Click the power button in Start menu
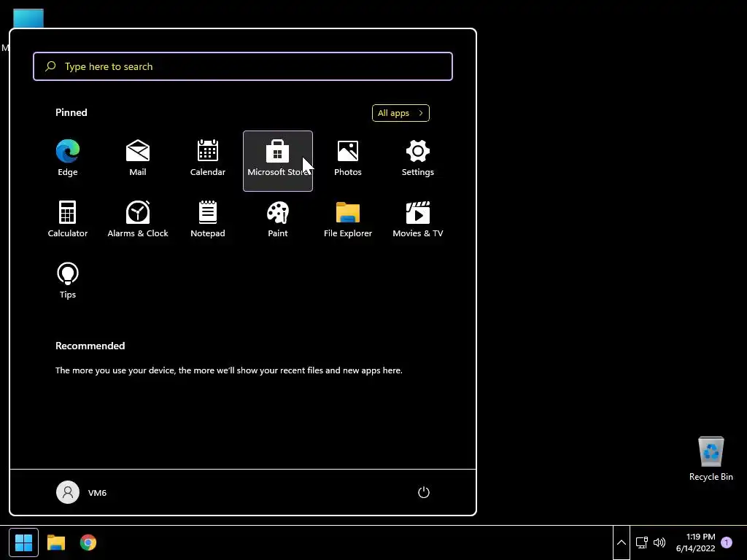 [x=424, y=492]
